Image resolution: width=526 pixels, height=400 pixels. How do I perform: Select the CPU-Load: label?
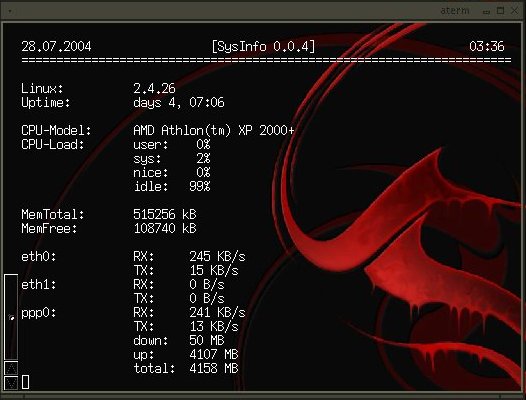(x=53, y=145)
